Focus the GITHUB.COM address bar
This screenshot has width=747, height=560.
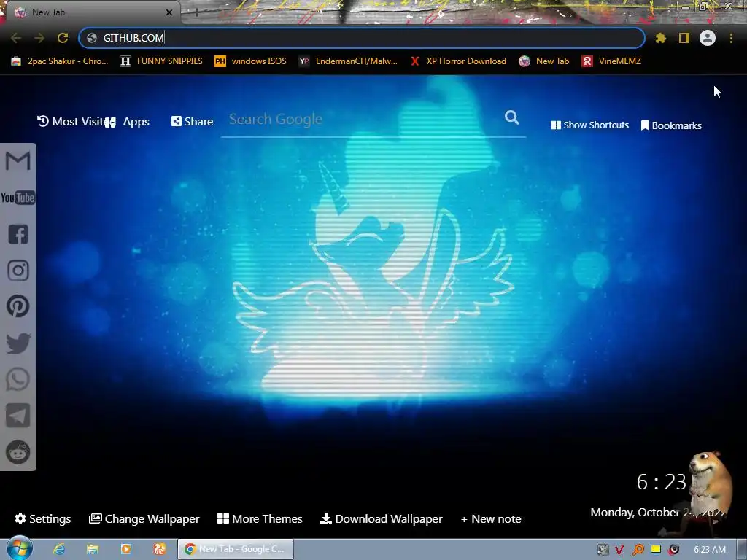click(362, 38)
